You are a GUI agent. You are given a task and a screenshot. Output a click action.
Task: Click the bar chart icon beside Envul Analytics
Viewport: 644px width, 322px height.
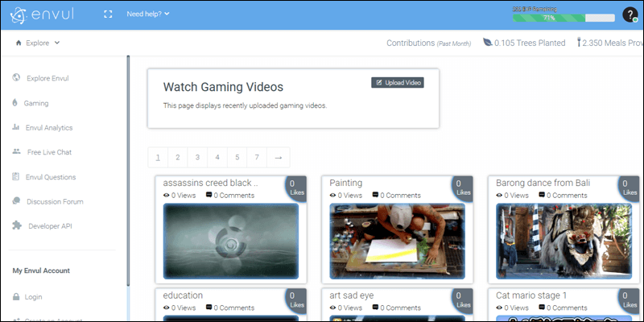16,127
